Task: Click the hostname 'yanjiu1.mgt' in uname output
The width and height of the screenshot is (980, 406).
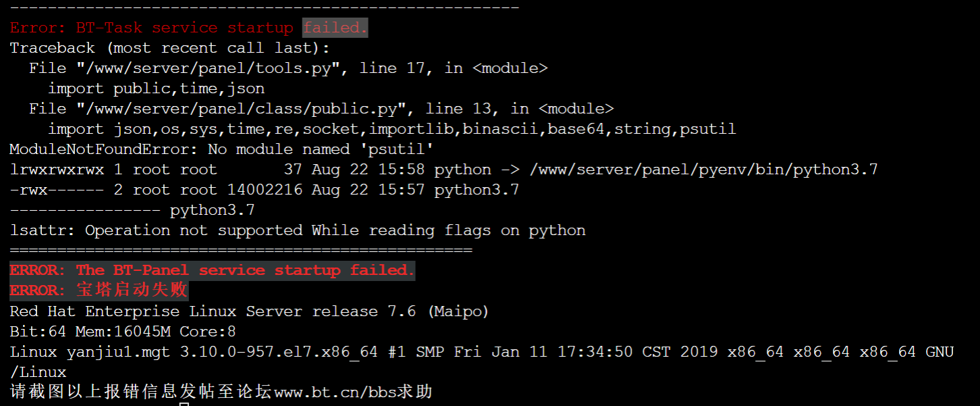Action: click(118, 352)
